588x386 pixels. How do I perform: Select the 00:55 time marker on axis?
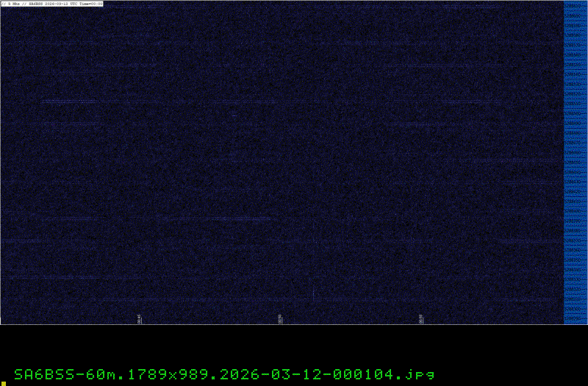[420, 319]
